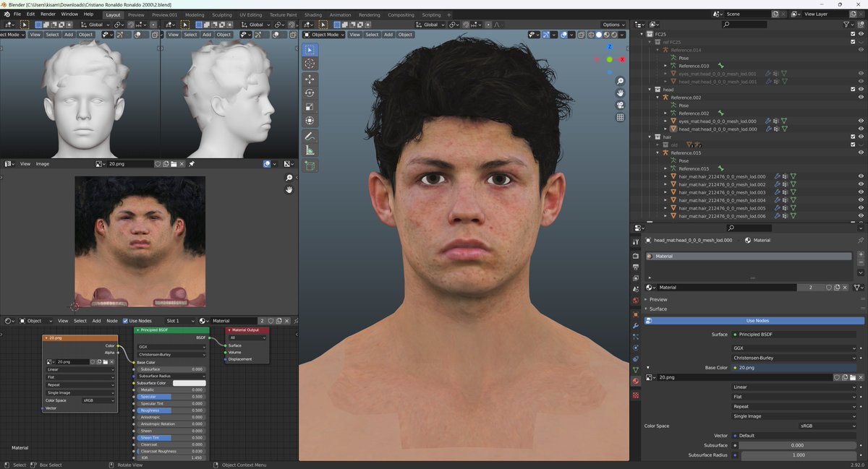This screenshot has width=868, height=469.
Task: Select the Add Cube tool
Action: 310,166
